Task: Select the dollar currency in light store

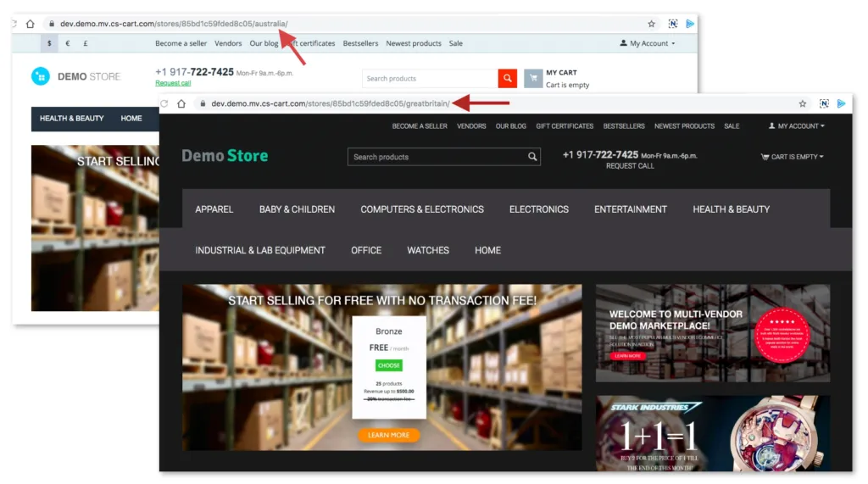Action: point(49,43)
